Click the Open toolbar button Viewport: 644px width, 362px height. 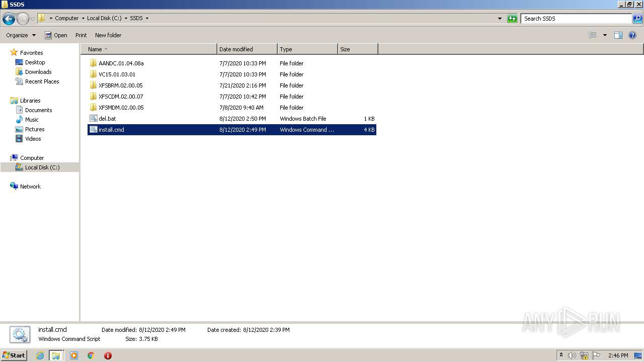pyautogui.click(x=56, y=35)
